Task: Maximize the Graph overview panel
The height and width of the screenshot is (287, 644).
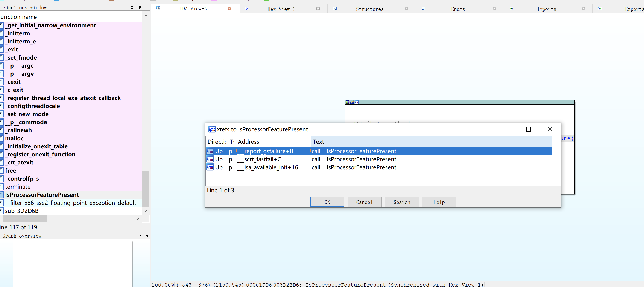Action: [x=132, y=236]
